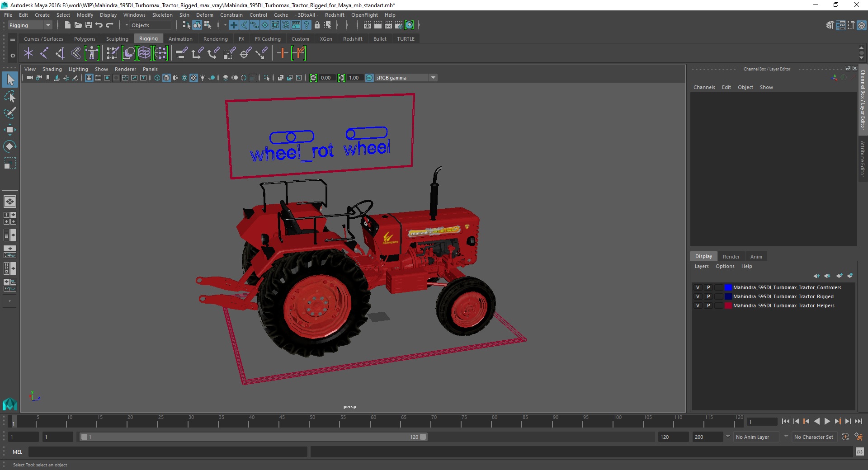The height and width of the screenshot is (470, 868).
Task: Toggle Auto Keyframe button
Action: [845, 437]
